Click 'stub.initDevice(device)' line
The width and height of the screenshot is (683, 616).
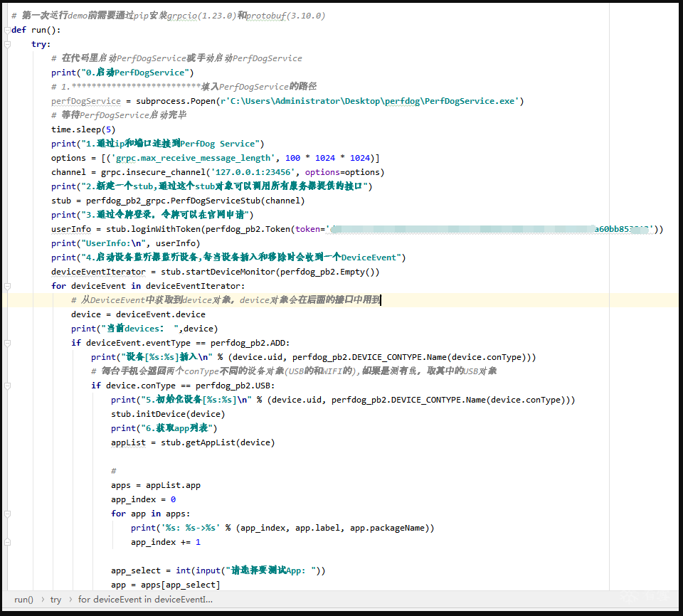pos(168,414)
